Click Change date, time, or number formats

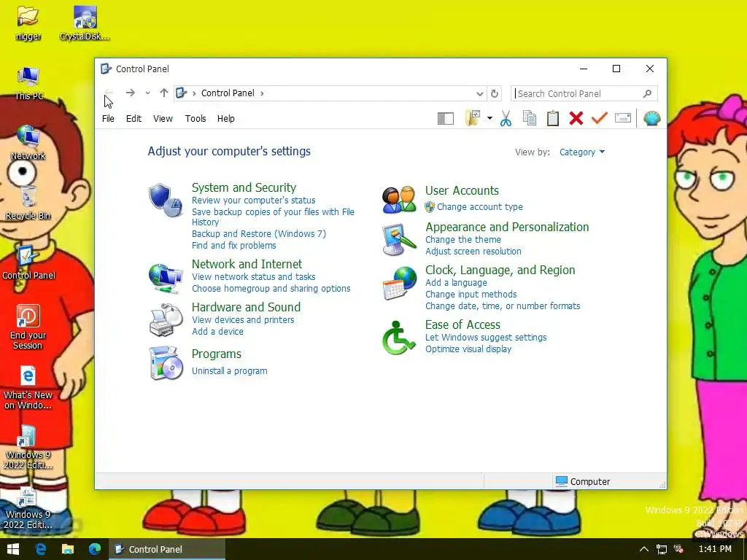[x=503, y=306]
